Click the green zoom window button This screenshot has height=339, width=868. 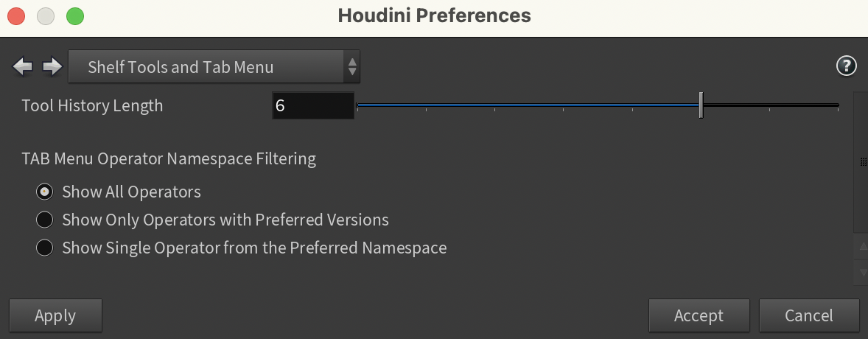click(x=75, y=15)
